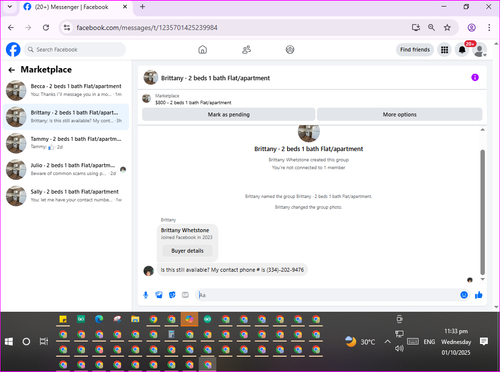Open the Sally conversation
The image size is (500, 372).
click(x=66, y=195)
